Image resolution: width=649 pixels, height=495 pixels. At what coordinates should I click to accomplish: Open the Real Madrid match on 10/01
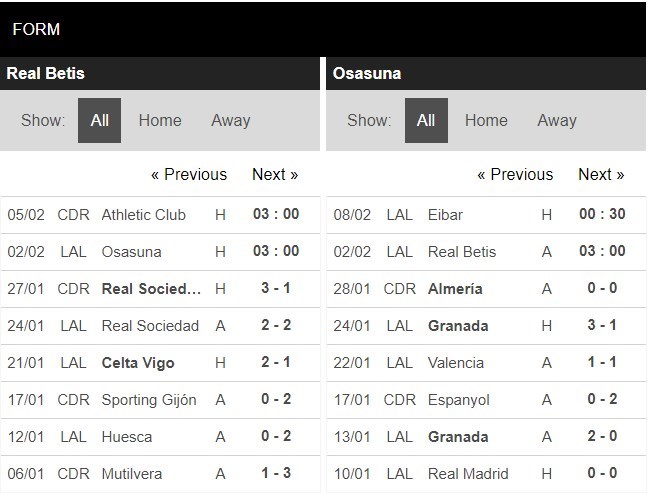[486, 474]
